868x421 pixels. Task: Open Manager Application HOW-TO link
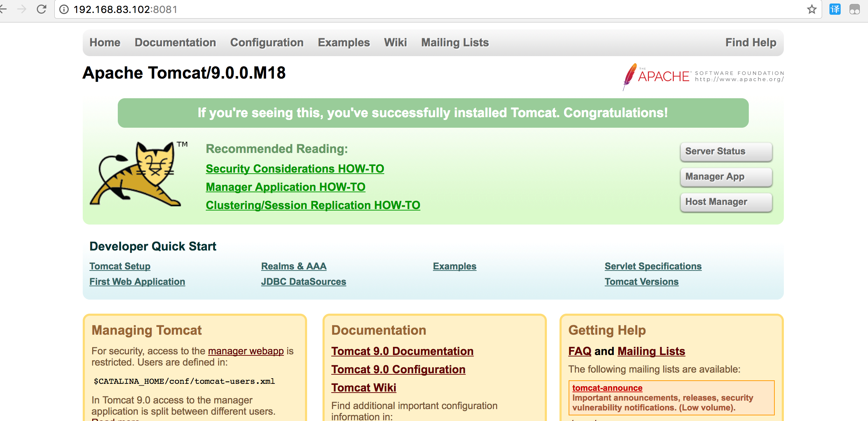(286, 187)
